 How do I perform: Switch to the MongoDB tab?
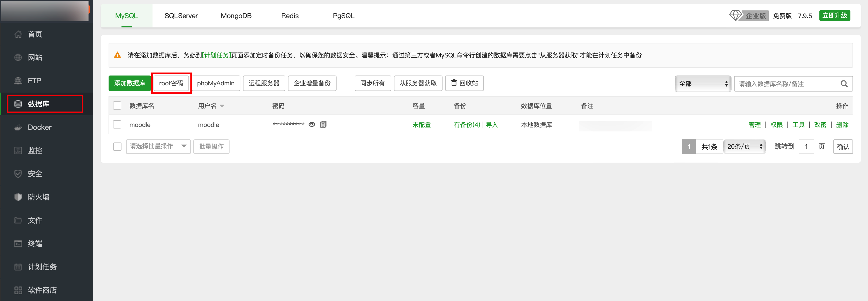[x=236, y=16]
